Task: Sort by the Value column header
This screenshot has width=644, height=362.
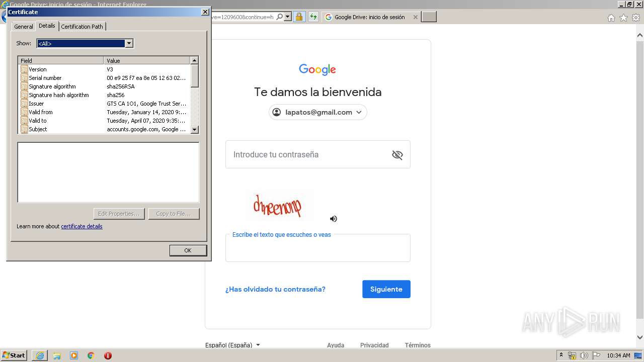Action: [147, 60]
